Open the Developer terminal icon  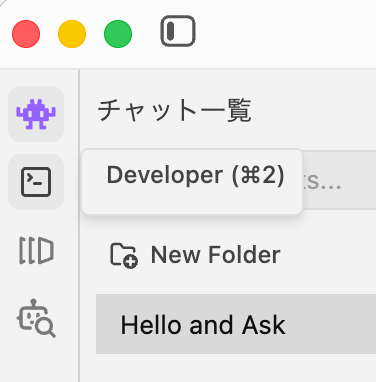(x=36, y=182)
